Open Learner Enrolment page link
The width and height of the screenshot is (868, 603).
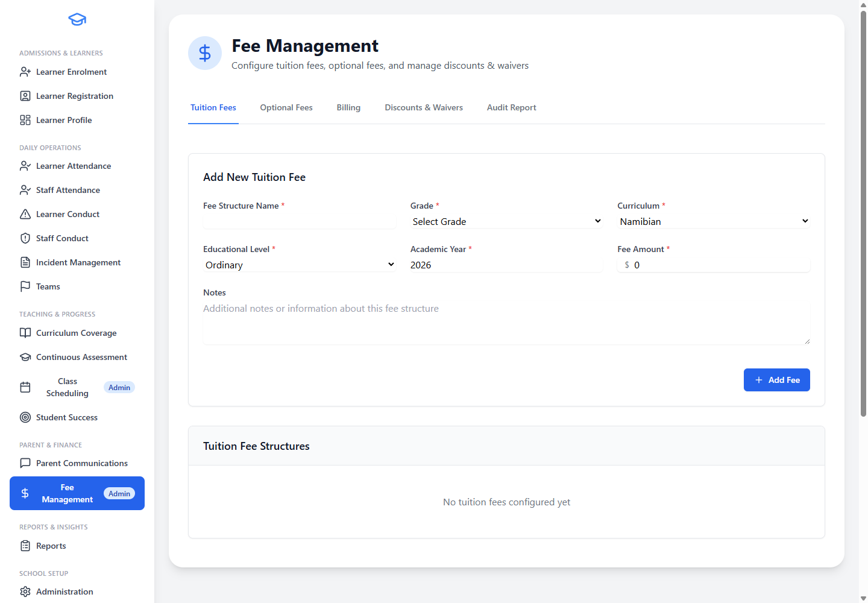click(77, 72)
